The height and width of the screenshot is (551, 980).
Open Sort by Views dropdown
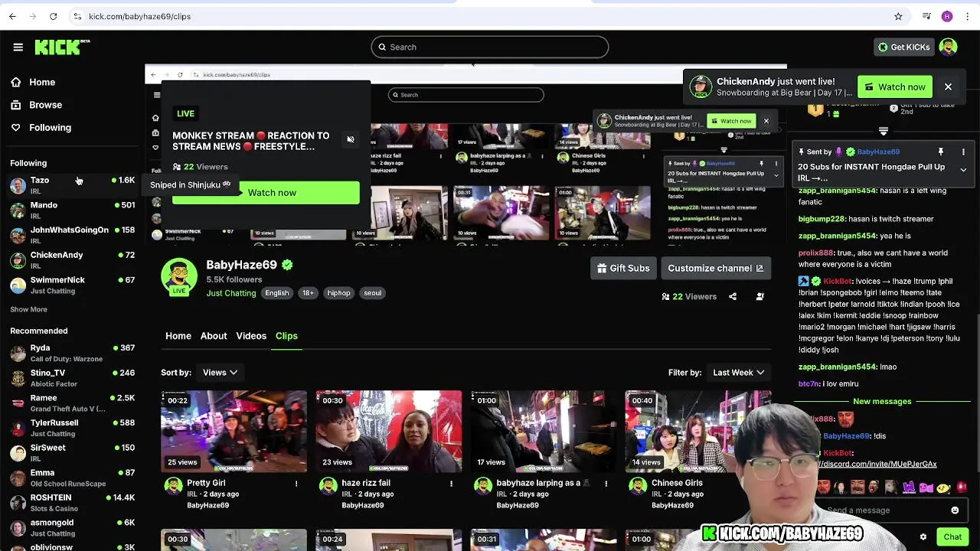[x=220, y=373]
